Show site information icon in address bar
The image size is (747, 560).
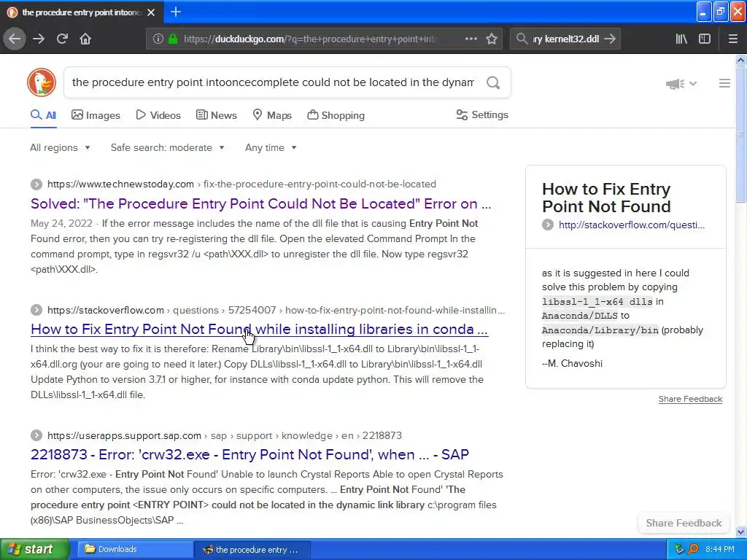pyautogui.click(x=158, y=39)
